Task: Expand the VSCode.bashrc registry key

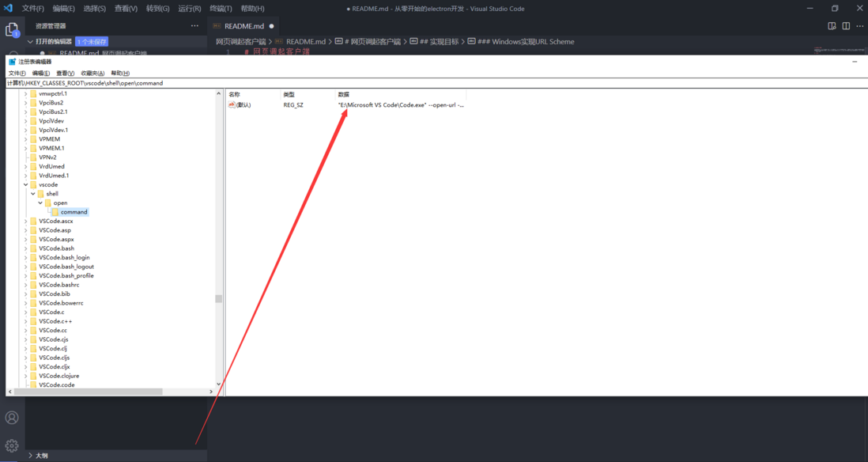Action: tap(25, 285)
